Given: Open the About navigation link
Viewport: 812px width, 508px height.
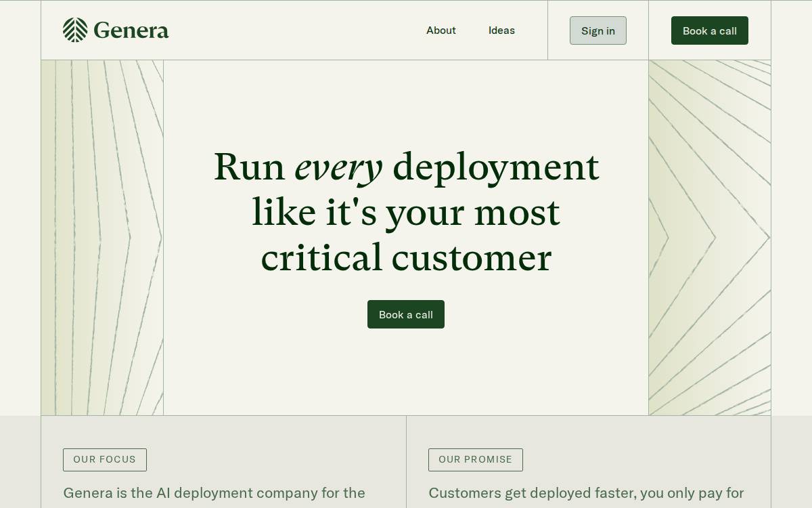Looking at the screenshot, I should click(x=441, y=30).
